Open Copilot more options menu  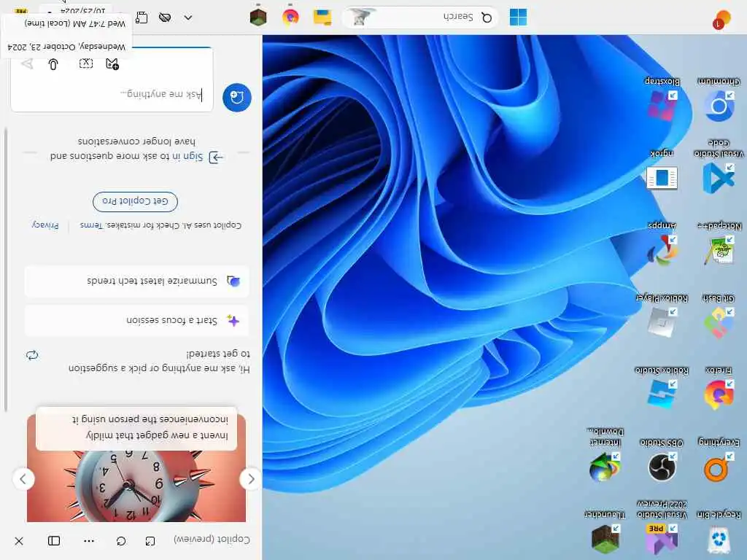[x=88, y=541]
